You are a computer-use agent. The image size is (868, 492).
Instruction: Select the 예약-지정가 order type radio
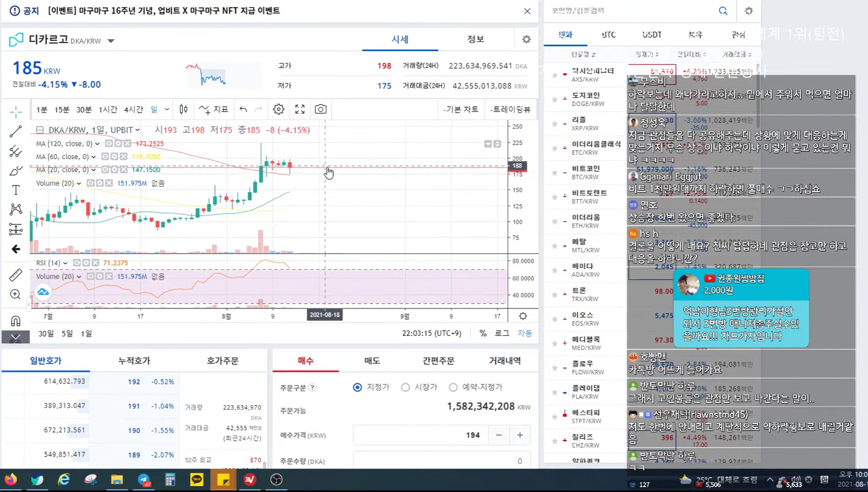click(453, 387)
